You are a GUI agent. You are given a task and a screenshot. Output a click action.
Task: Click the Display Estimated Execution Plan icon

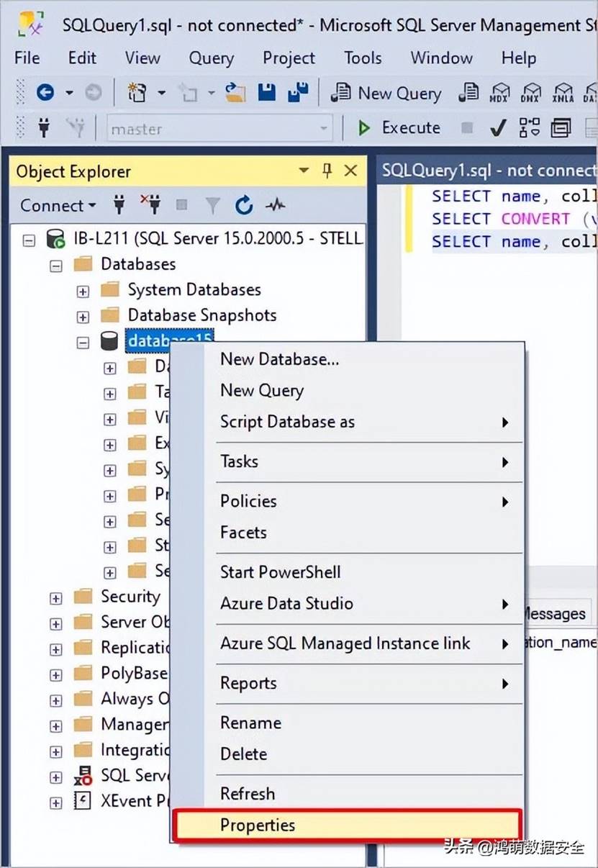(530, 128)
